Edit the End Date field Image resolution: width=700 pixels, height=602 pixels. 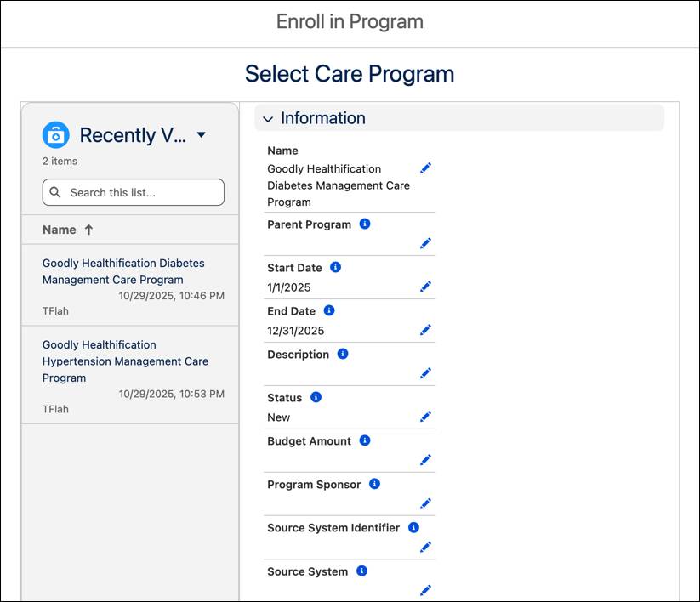[x=425, y=330]
